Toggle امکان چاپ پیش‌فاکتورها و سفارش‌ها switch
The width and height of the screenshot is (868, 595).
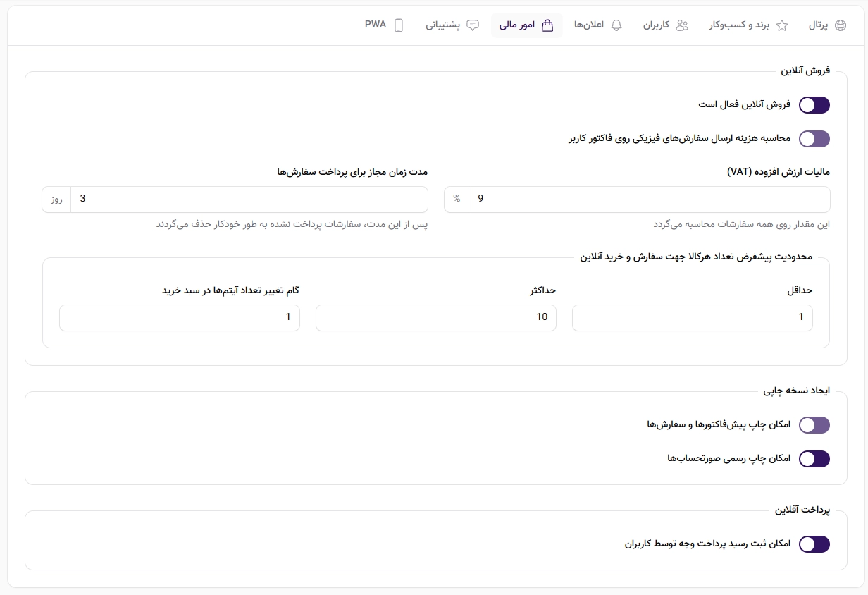coord(814,425)
